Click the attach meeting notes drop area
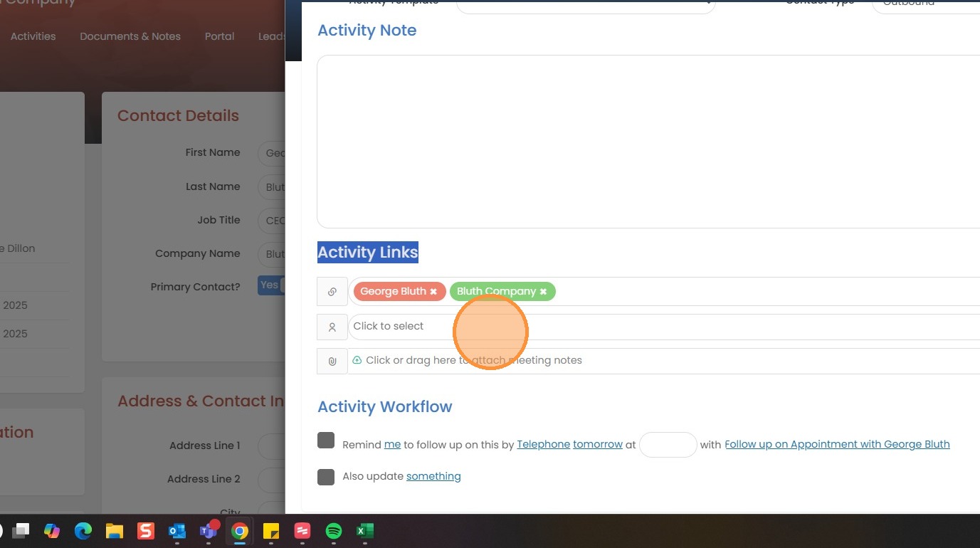This screenshot has height=548, width=980. pyautogui.click(x=664, y=361)
